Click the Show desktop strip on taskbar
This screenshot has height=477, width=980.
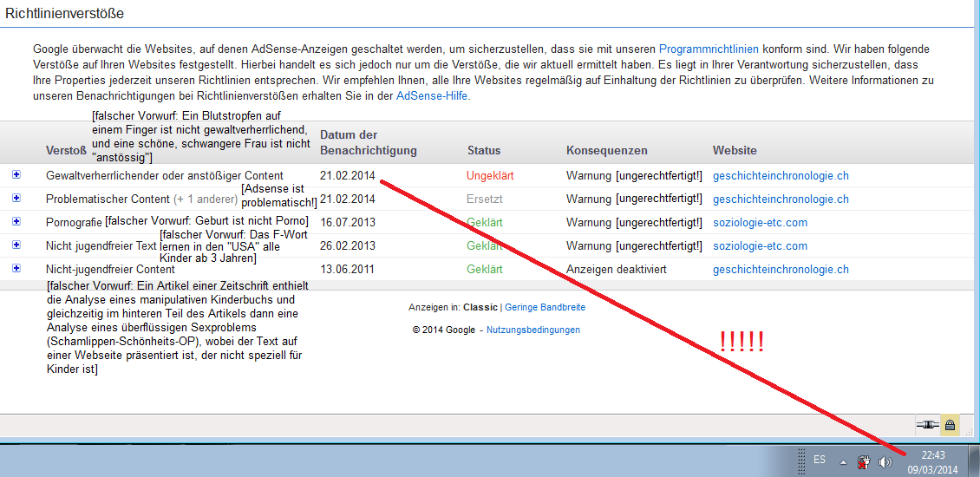[x=975, y=461]
